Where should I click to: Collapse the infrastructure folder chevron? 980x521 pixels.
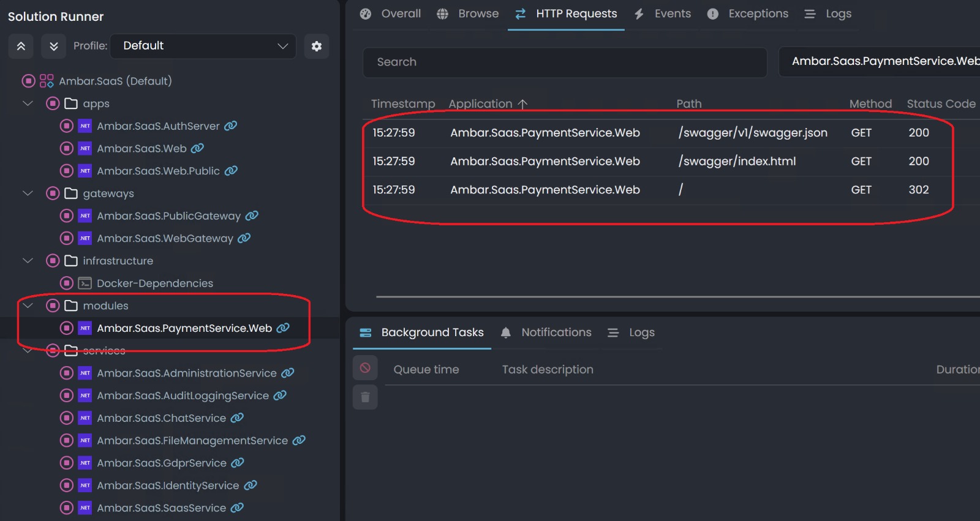click(x=28, y=261)
